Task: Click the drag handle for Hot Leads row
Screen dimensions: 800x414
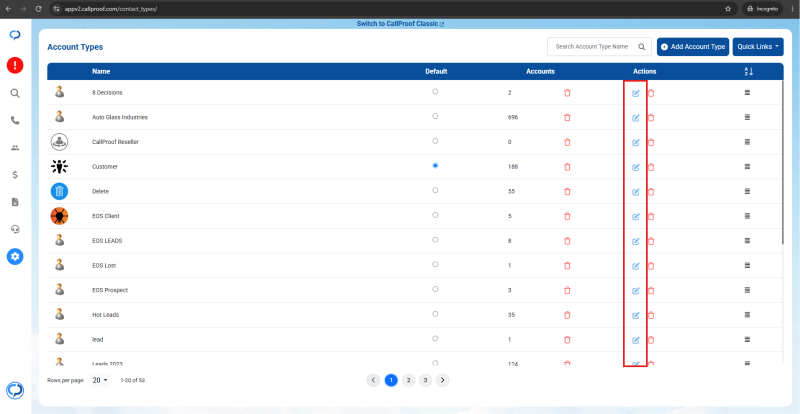Action: [x=747, y=315]
